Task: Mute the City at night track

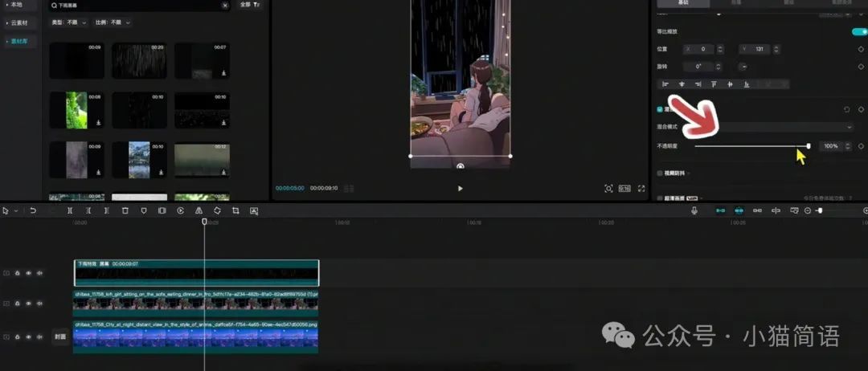Action: (x=39, y=336)
